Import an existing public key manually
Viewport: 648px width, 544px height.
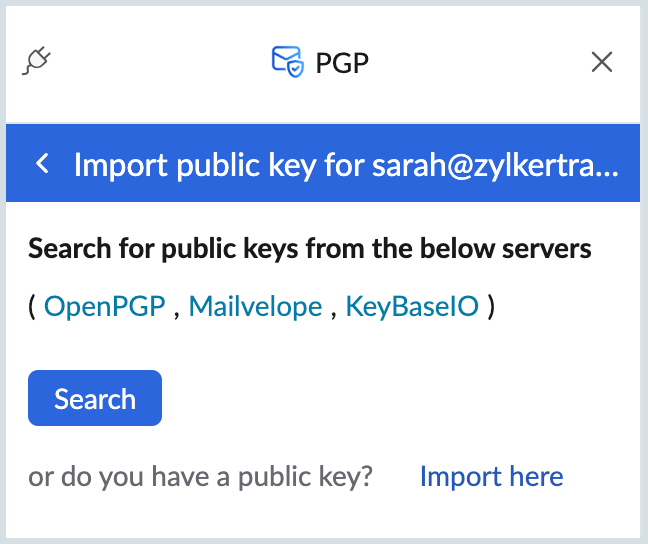coord(491,476)
